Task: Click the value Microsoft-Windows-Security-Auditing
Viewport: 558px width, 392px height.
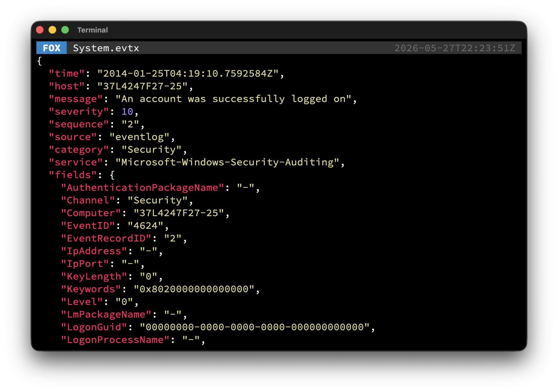Action: point(227,162)
